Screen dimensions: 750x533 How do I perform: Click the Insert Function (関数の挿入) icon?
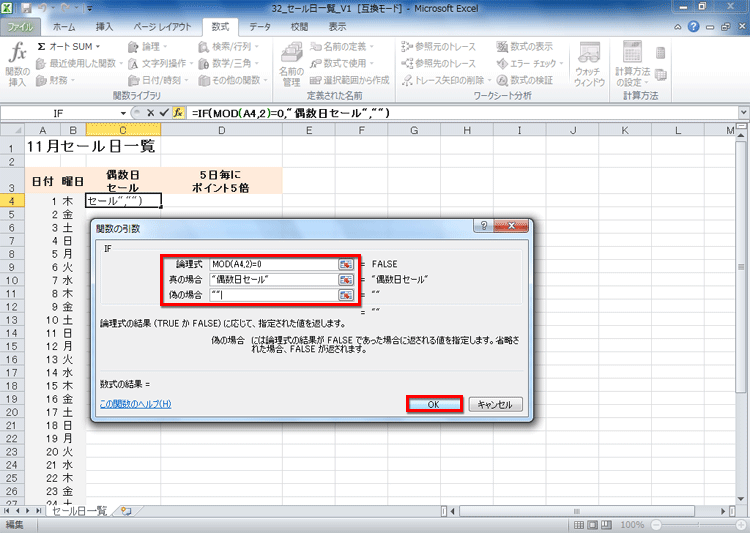click(18, 64)
